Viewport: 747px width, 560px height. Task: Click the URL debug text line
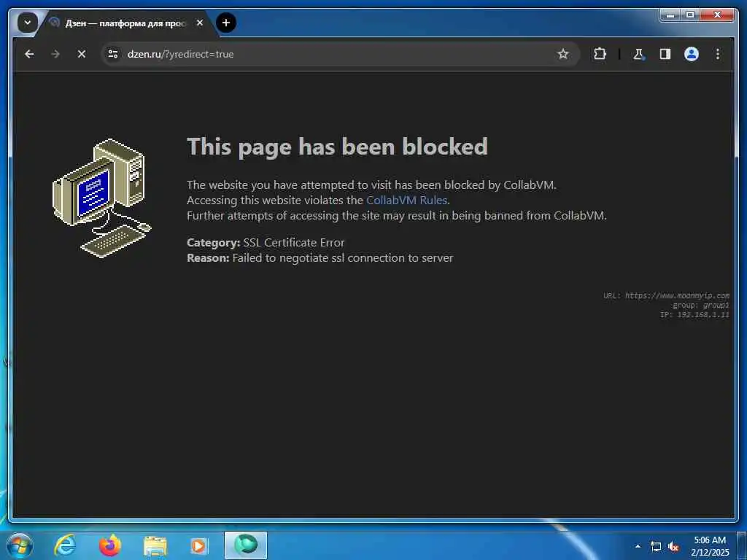click(x=666, y=296)
